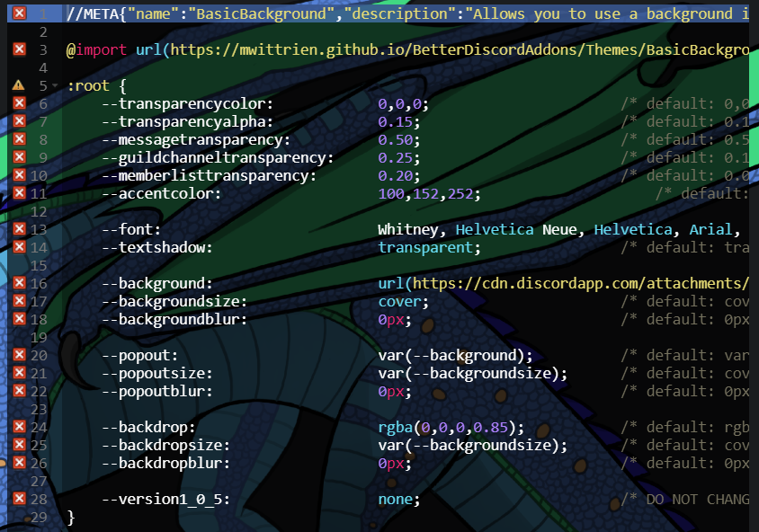Click the error icon next to --textshadow

point(19,247)
